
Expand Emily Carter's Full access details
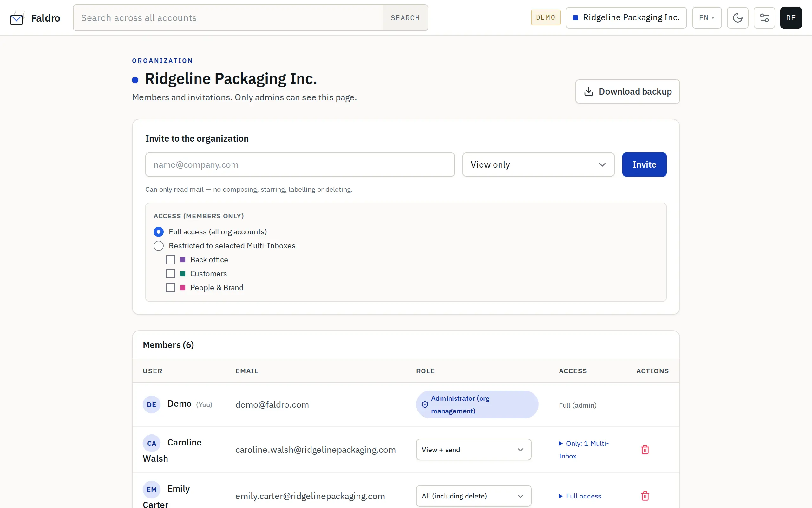[580, 496]
